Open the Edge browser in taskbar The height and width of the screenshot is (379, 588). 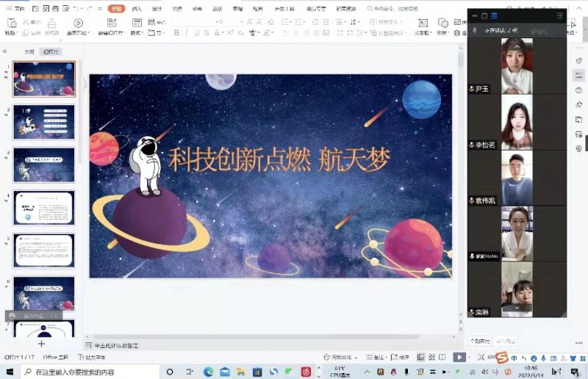click(x=208, y=372)
